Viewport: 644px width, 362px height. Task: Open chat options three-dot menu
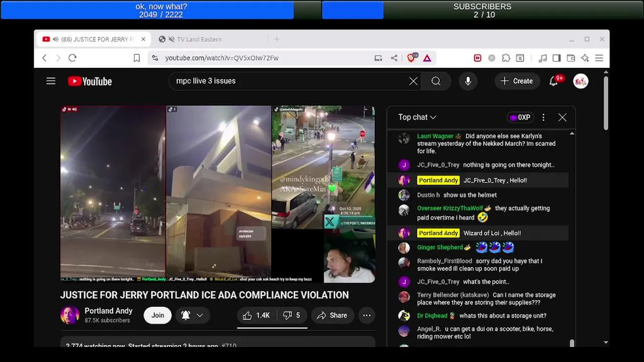coord(543,117)
